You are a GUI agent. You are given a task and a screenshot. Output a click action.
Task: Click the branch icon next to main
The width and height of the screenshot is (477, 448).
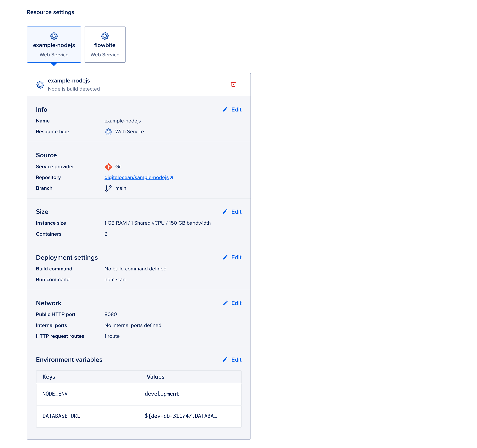pyautogui.click(x=108, y=188)
